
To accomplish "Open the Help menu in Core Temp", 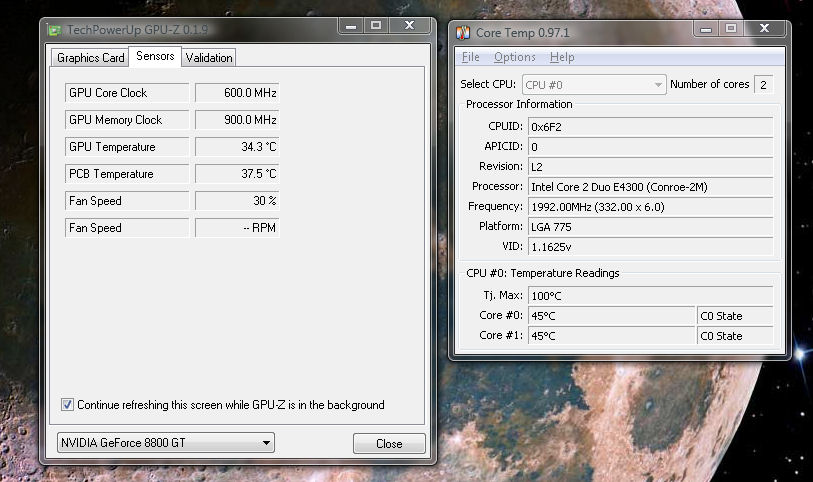I will point(562,57).
